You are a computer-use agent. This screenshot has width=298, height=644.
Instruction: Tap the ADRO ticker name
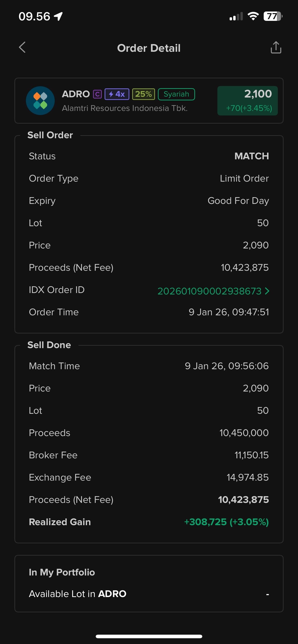76,94
